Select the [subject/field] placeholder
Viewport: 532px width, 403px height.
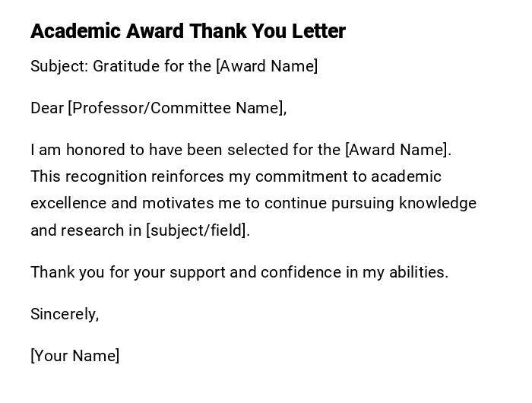coord(196,230)
